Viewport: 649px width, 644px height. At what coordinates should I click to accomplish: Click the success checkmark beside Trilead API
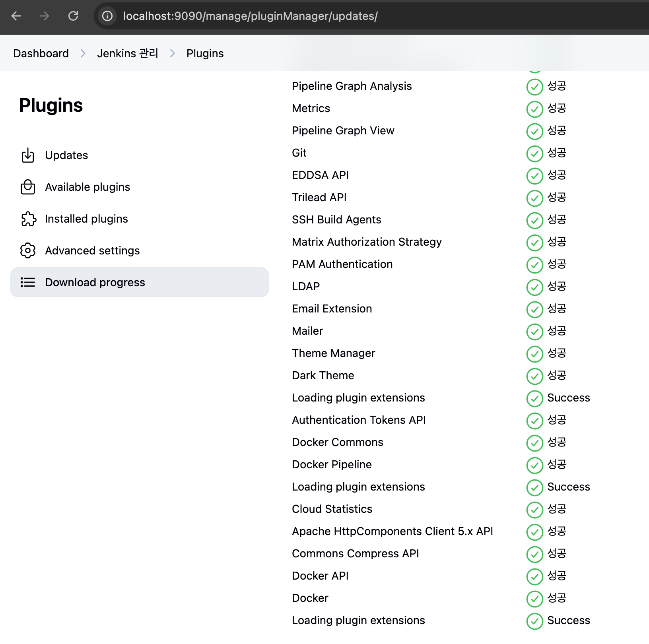[534, 198]
